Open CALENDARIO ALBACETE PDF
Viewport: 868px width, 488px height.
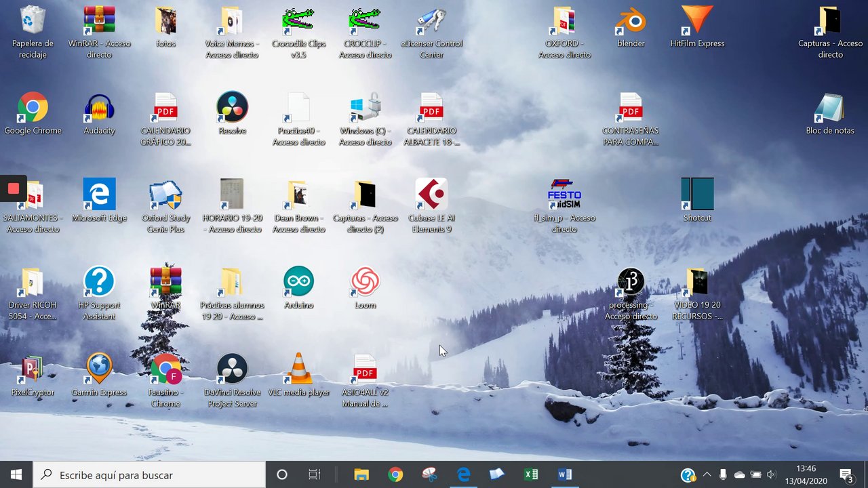[x=431, y=119]
